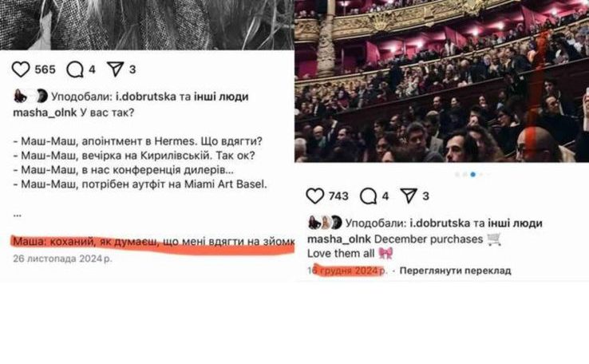This screenshot has height=364, width=589.
Task: Click the 743 likes count
Action: tap(338, 196)
